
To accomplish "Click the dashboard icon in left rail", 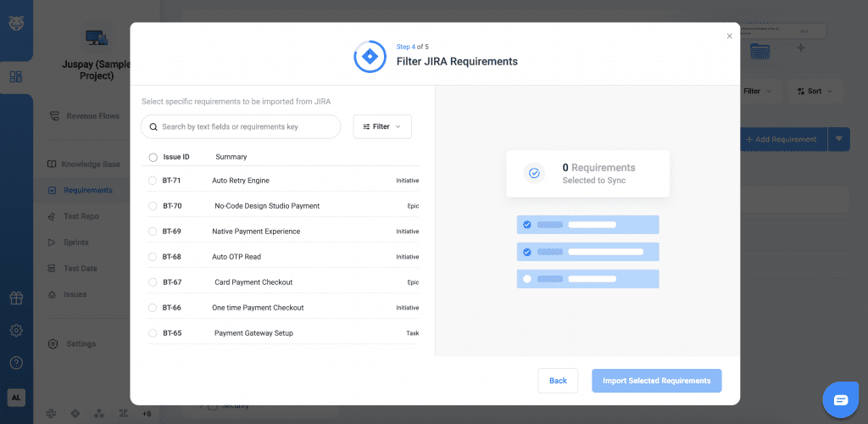I will pyautogui.click(x=16, y=77).
